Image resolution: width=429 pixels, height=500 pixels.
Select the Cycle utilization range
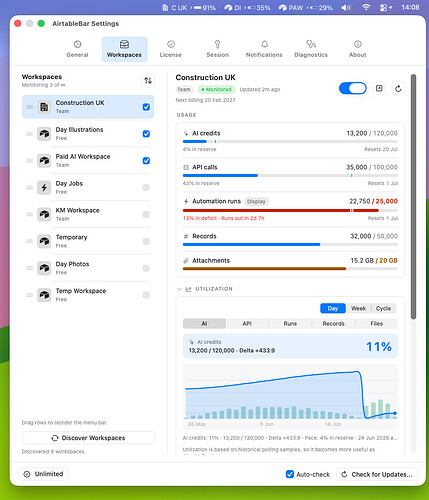coord(383,308)
